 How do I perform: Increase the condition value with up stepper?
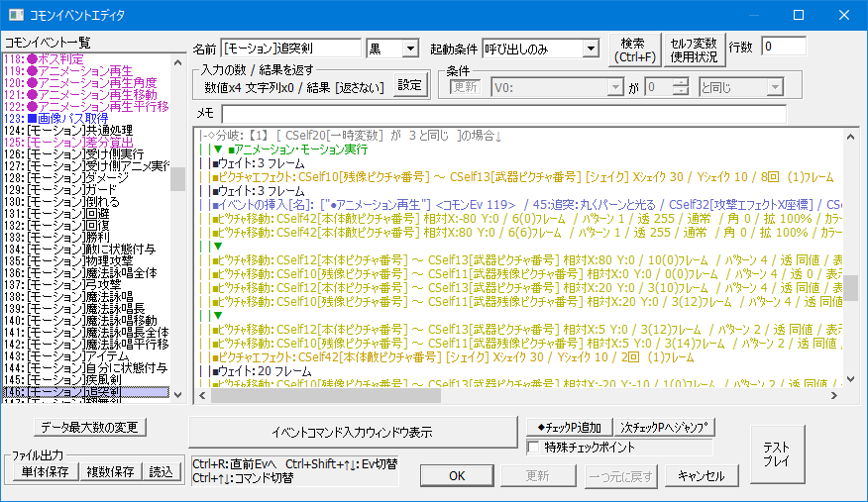(x=681, y=82)
